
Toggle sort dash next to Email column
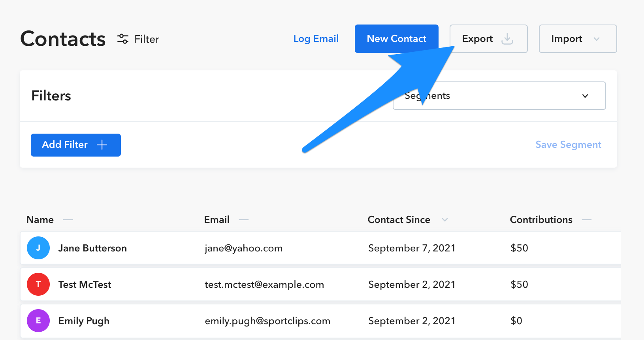click(x=244, y=219)
